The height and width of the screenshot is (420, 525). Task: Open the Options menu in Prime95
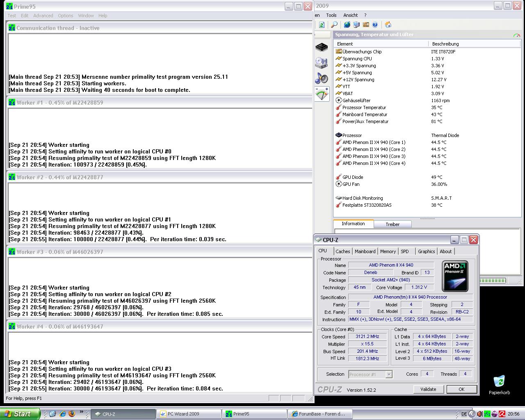[x=65, y=16]
